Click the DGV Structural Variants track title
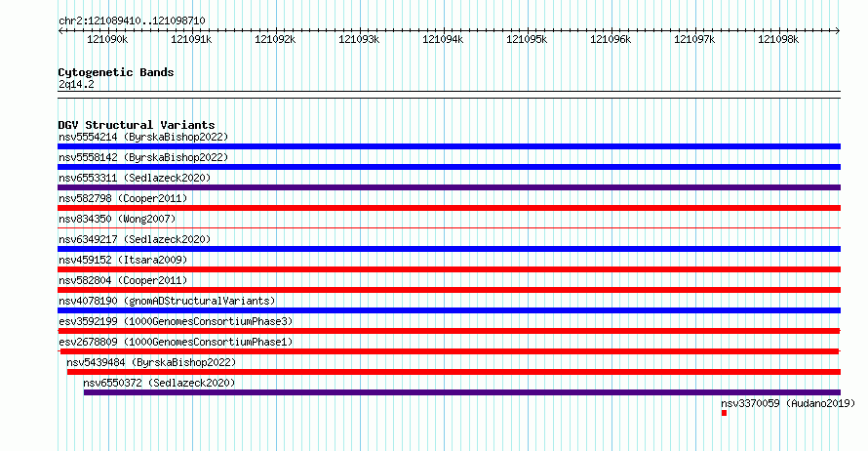This screenshot has width=868, height=451. (137, 125)
